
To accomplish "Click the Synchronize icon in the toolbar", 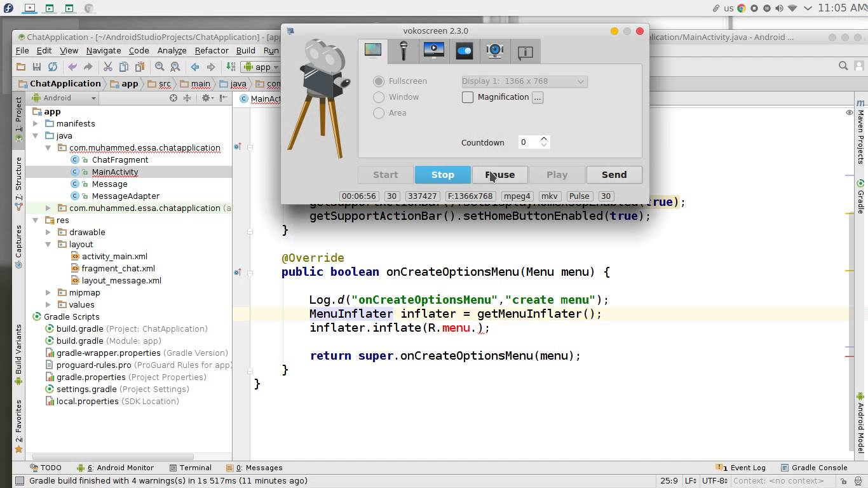I will 52,66.
